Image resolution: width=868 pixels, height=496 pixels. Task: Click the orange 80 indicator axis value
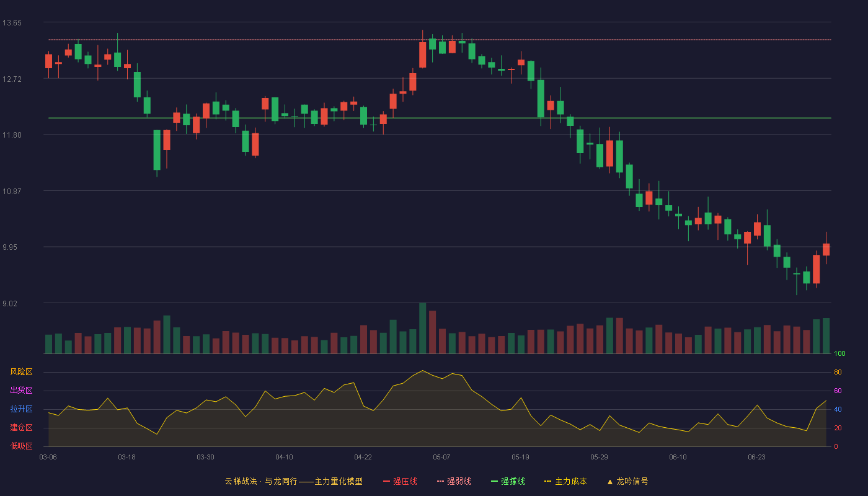pyautogui.click(x=838, y=372)
